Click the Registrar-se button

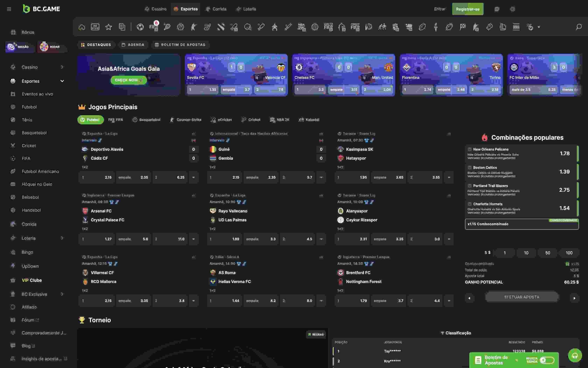[x=467, y=9]
